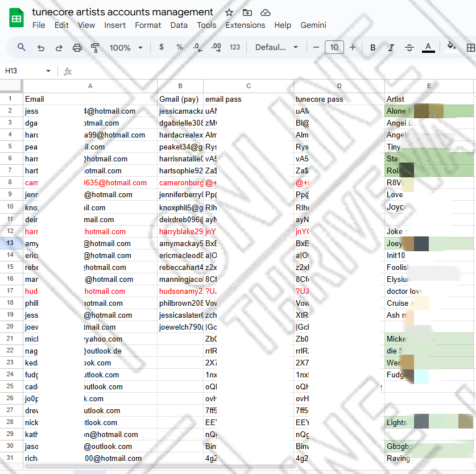The width and height of the screenshot is (476, 474).
Task: Open the name box dropdown arrow
Action: [x=48, y=71]
